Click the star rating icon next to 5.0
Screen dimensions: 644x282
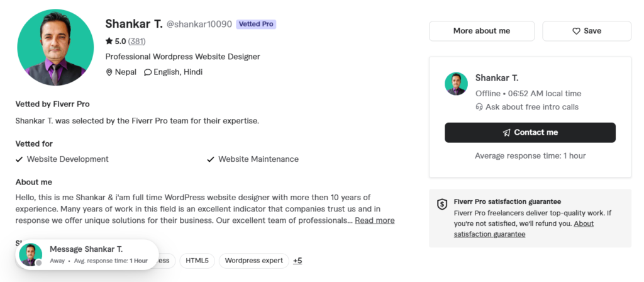(109, 41)
